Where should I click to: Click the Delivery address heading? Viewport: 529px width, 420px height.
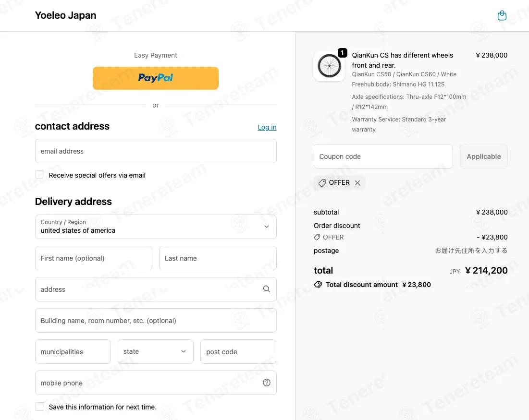coord(73,202)
